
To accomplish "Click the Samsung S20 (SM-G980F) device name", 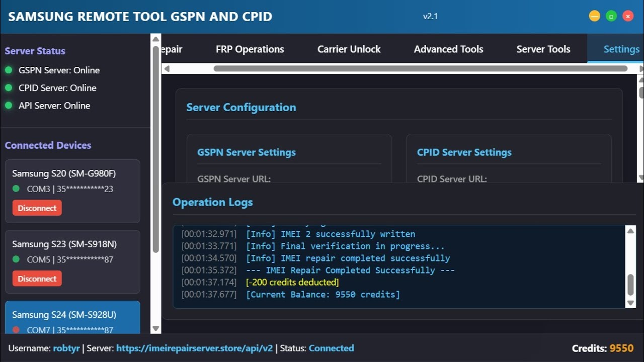I will pyautogui.click(x=64, y=173).
